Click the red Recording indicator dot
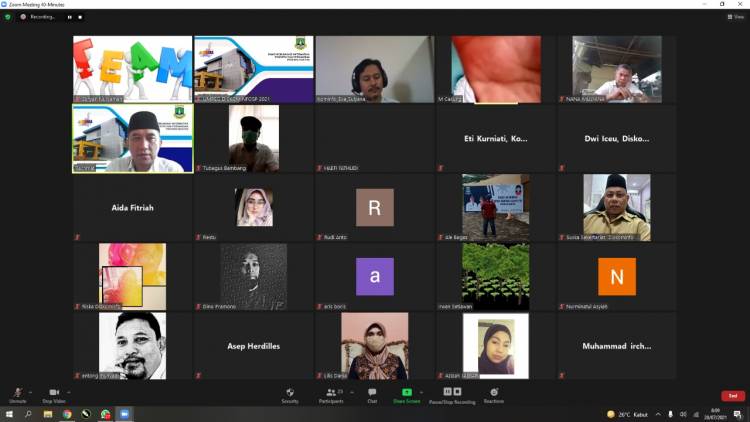The height and width of the screenshot is (422, 750). pos(23,17)
